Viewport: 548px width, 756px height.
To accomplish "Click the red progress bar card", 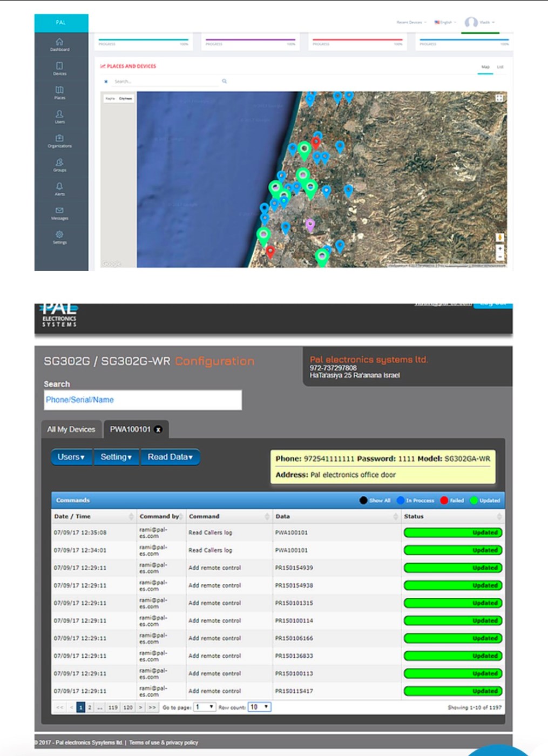I will (357, 42).
